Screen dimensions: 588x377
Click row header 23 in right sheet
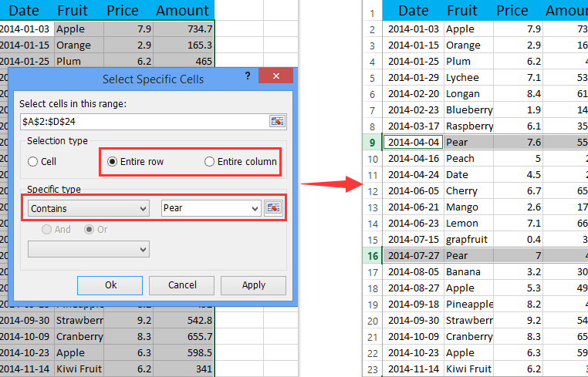tap(372, 369)
